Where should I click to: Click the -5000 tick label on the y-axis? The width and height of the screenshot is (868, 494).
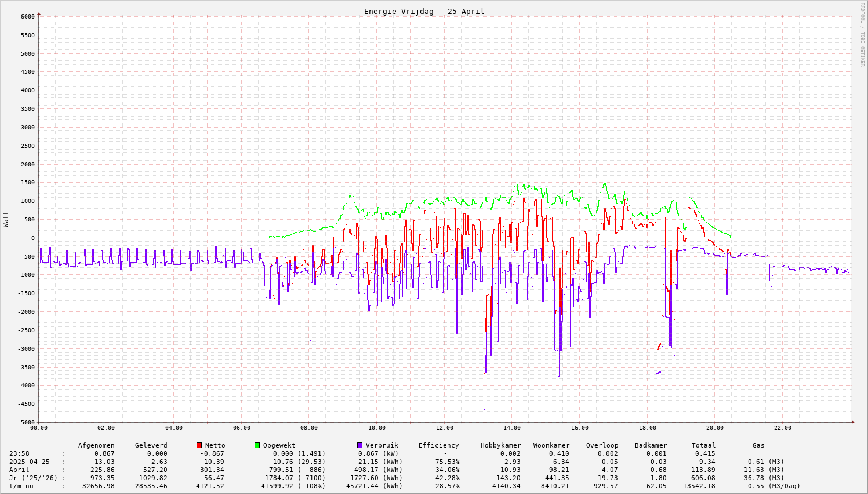tap(26, 423)
